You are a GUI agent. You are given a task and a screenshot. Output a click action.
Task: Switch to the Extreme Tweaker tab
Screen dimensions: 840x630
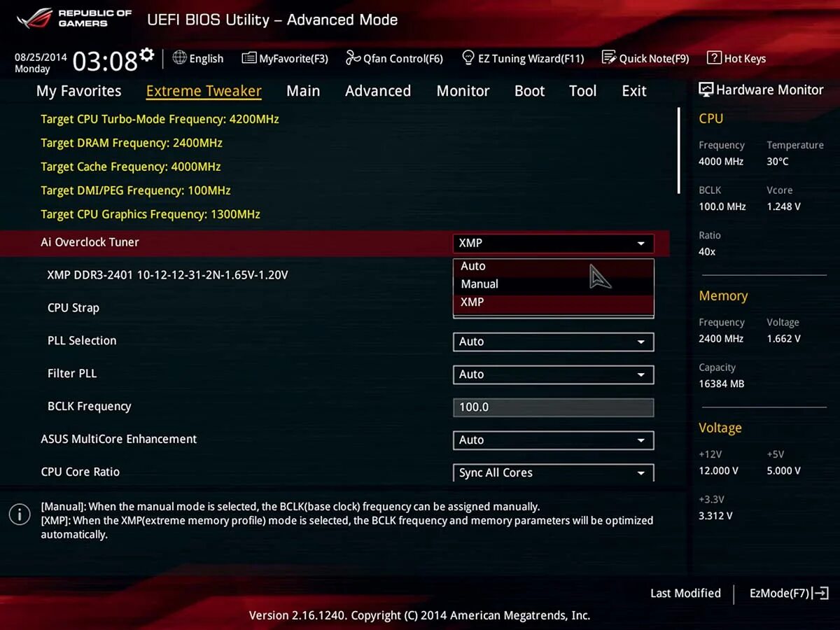pos(204,91)
